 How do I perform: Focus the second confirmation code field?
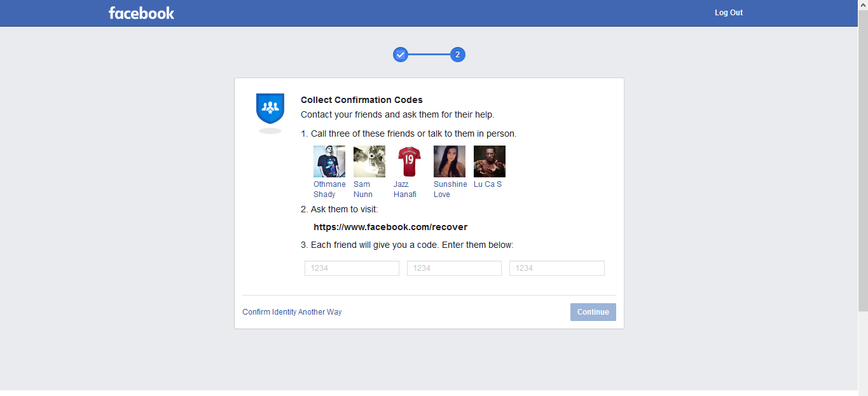455,268
